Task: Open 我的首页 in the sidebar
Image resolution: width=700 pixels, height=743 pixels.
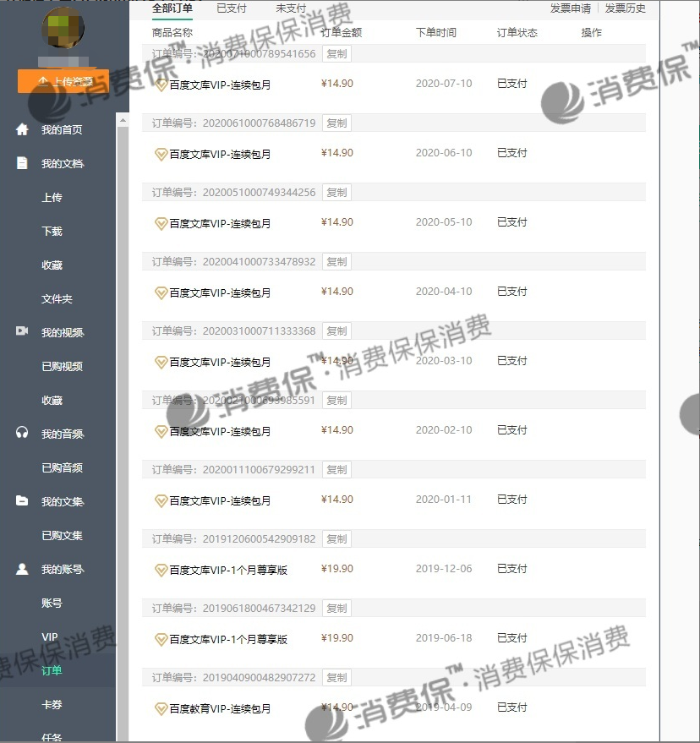Action: 62,129
